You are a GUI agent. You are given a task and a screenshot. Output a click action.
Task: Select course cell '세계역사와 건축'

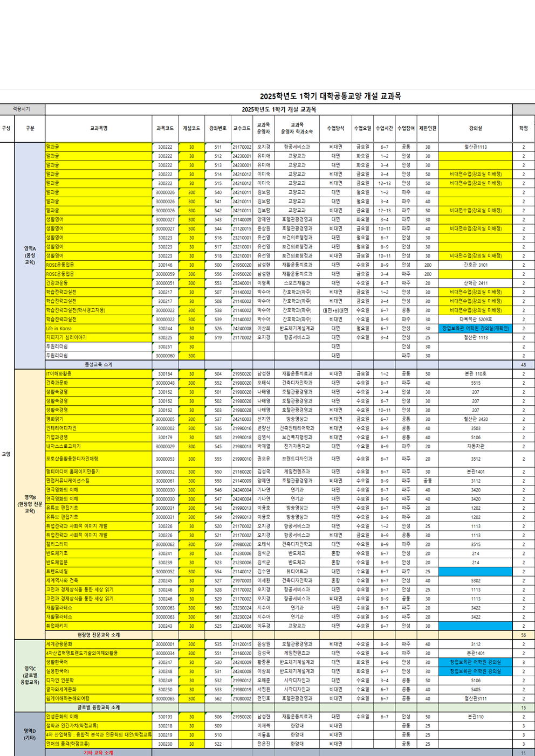pos(99,580)
